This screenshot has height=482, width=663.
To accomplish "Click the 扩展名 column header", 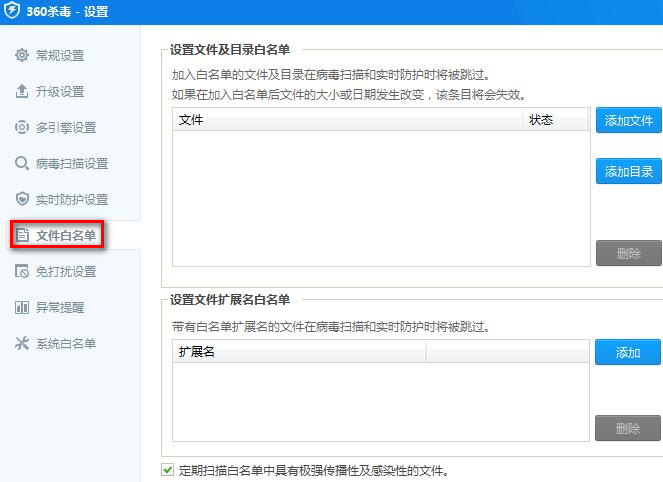I will coord(299,351).
